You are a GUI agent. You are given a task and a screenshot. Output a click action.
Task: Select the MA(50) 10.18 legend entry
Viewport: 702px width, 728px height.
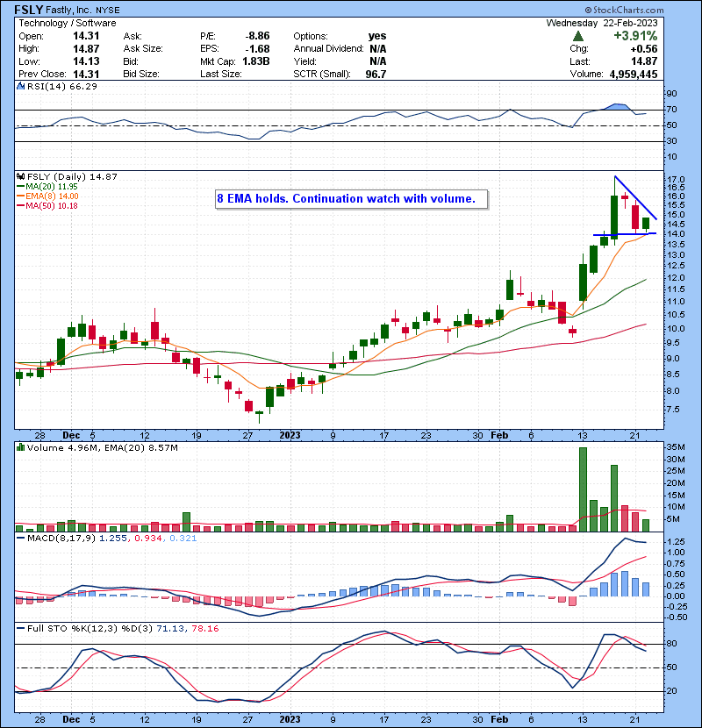47,205
